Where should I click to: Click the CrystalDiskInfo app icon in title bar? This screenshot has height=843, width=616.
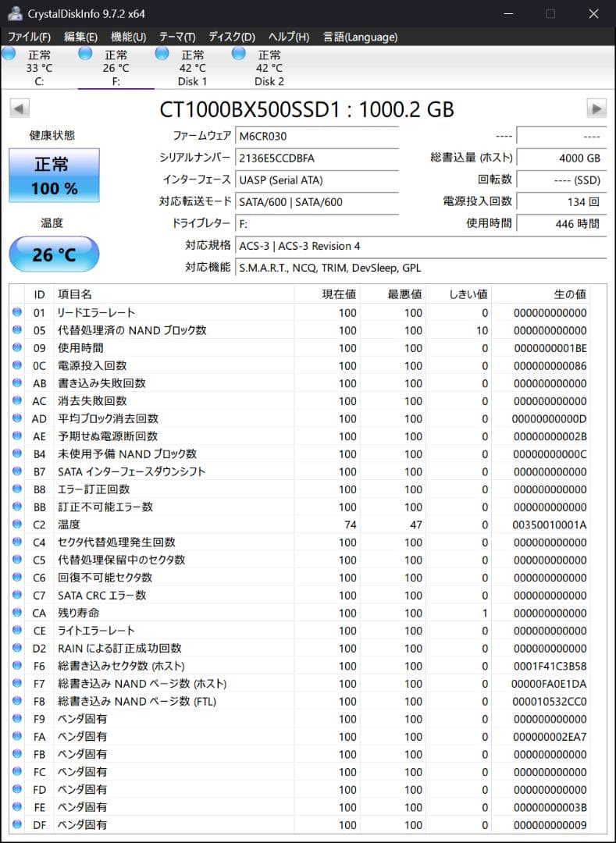14,13
